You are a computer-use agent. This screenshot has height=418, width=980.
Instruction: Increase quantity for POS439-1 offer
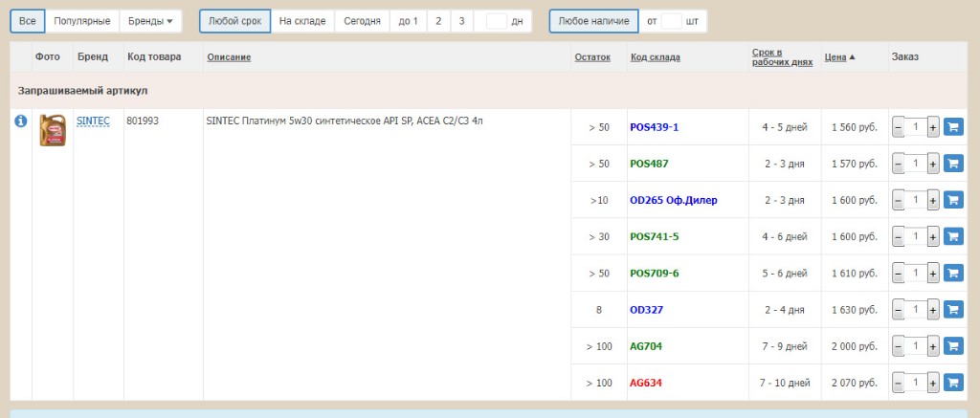pos(933,127)
